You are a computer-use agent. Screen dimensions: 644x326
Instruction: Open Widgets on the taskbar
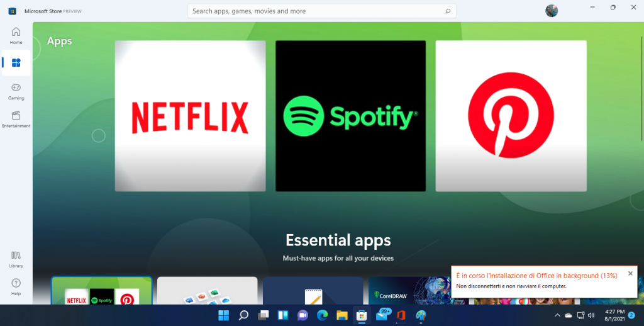[x=283, y=315]
